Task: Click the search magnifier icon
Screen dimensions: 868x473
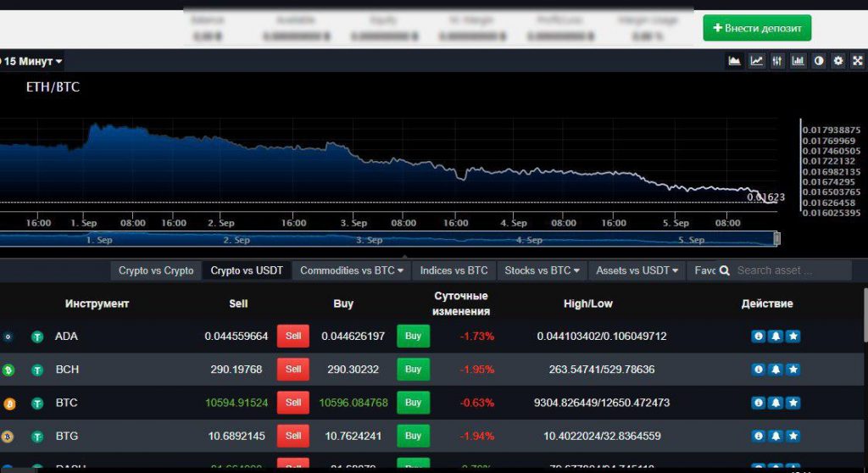Action: [x=725, y=270]
